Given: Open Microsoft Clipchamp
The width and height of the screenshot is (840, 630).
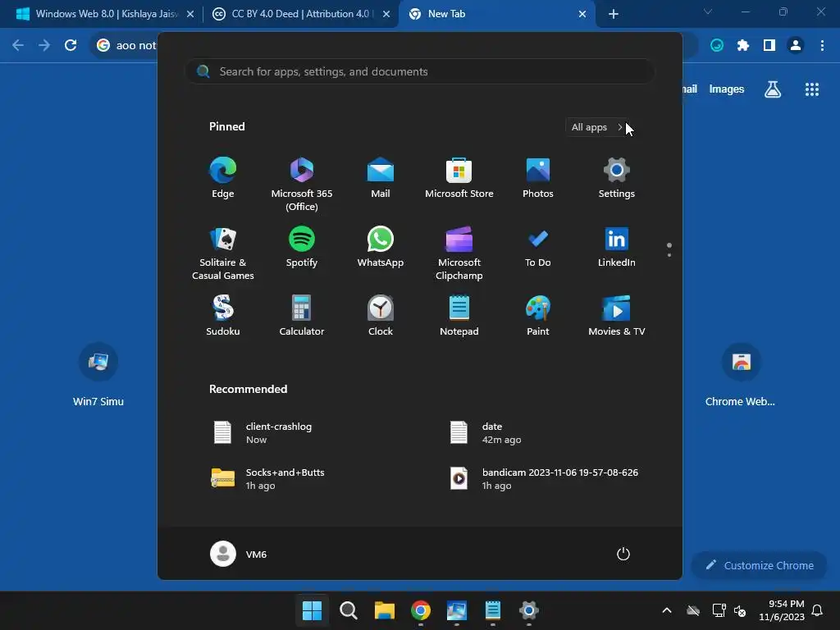Looking at the screenshot, I should (x=459, y=253).
